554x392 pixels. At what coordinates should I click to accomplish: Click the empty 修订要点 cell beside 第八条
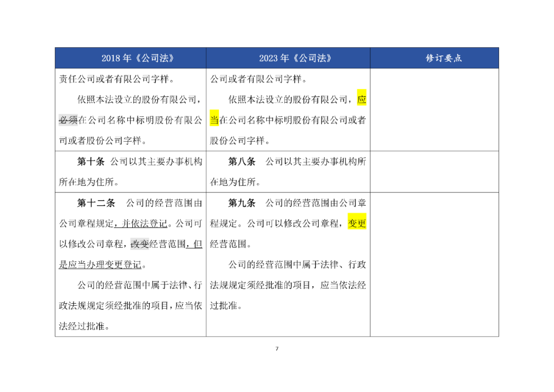[x=434, y=172]
